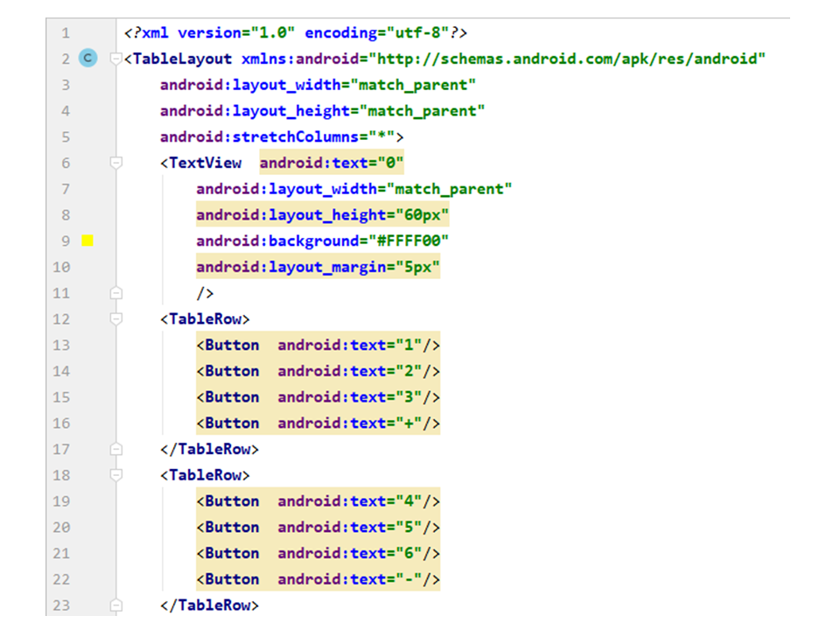Screen dimensions: 840x630
Task: Fold the TextView element at line 6
Action: click(116, 163)
